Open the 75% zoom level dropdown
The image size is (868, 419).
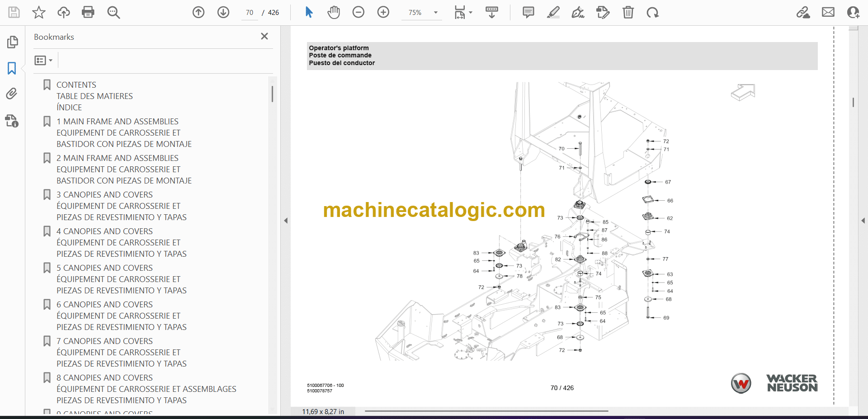(x=436, y=13)
